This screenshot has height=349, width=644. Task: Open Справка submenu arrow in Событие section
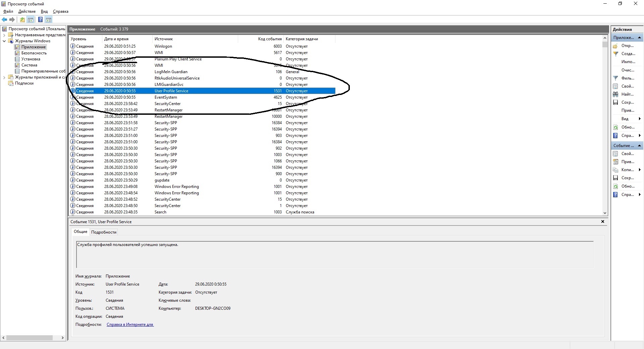click(x=640, y=195)
